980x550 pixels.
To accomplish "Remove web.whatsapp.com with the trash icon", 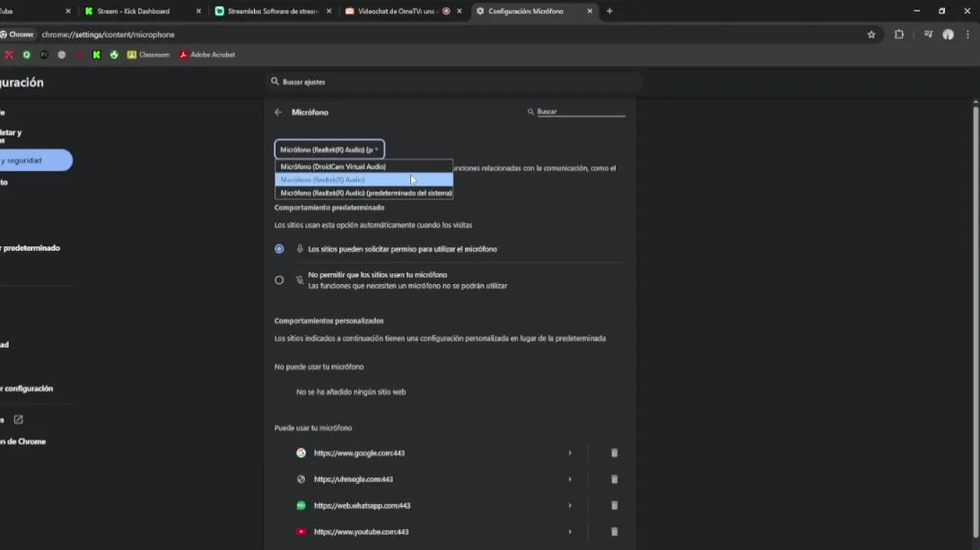I will [x=614, y=506].
